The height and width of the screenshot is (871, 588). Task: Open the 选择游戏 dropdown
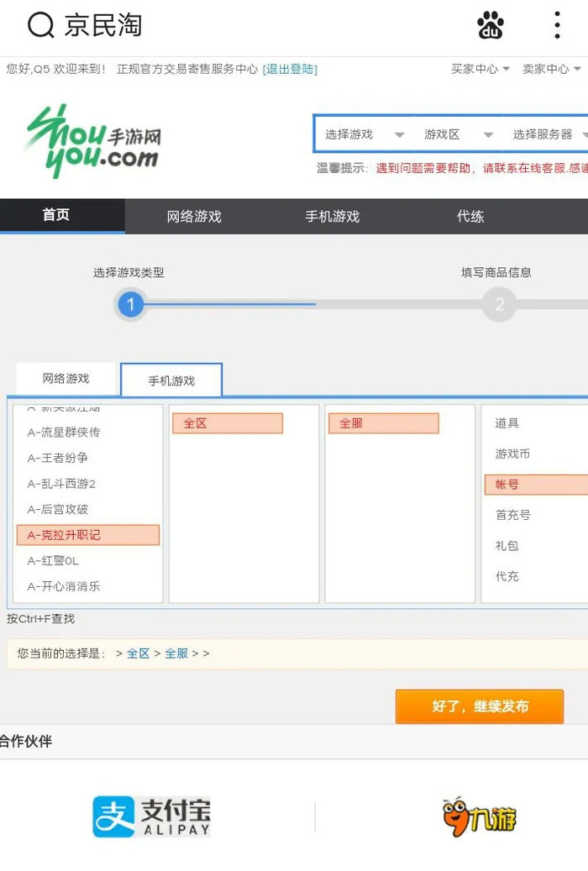(x=365, y=134)
